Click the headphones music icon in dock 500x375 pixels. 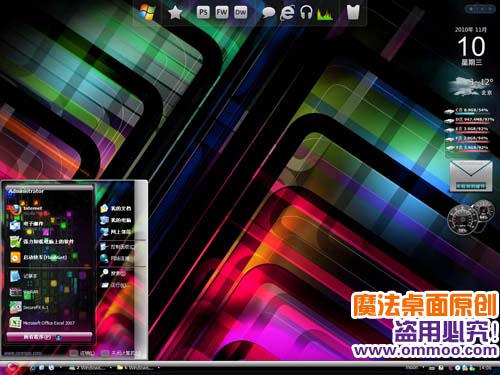(306, 13)
